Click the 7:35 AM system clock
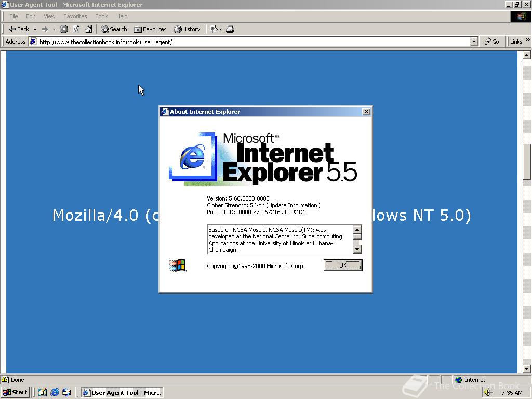 click(512, 393)
